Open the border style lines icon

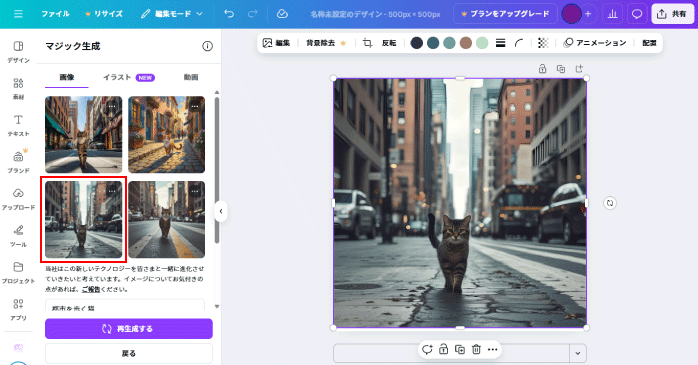[x=500, y=43]
